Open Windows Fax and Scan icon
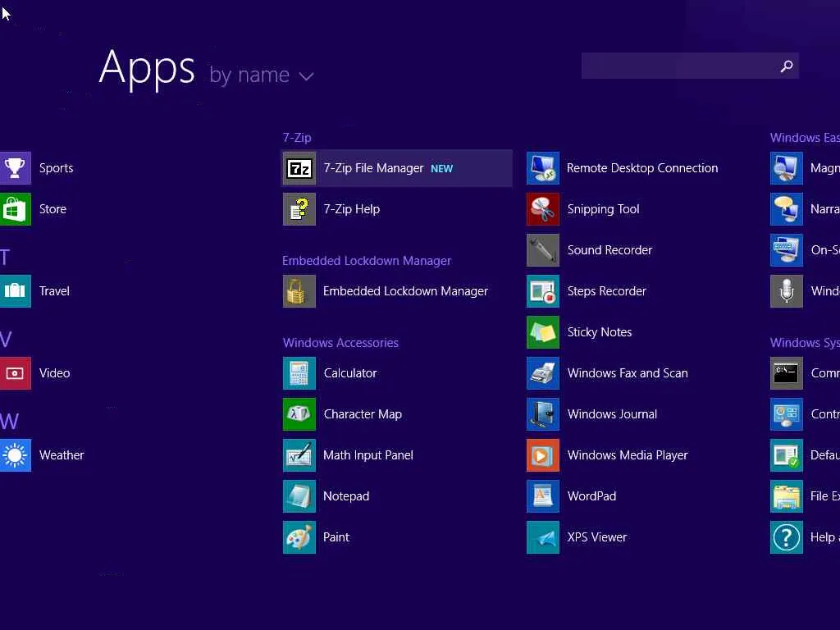 point(543,373)
